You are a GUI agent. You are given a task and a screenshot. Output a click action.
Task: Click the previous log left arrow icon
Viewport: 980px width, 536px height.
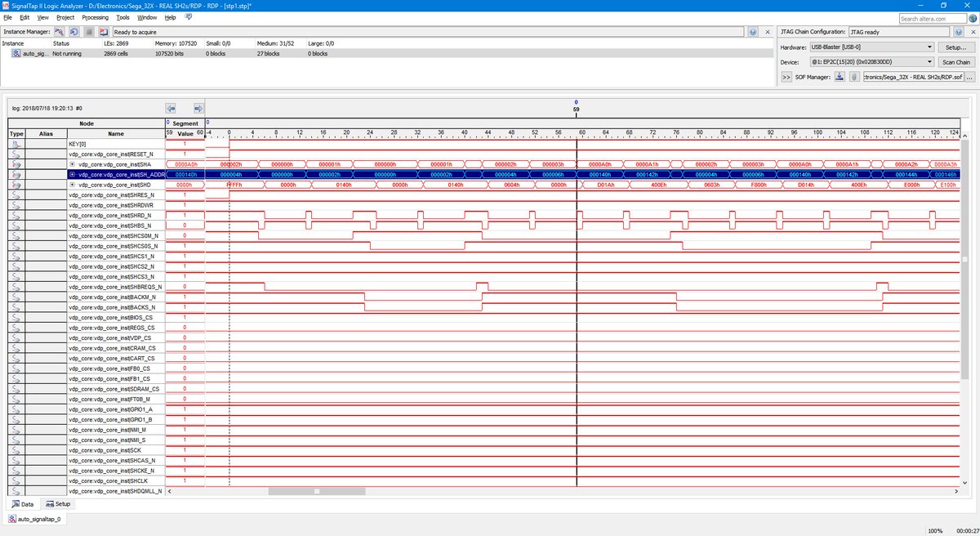click(x=171, y=108)
